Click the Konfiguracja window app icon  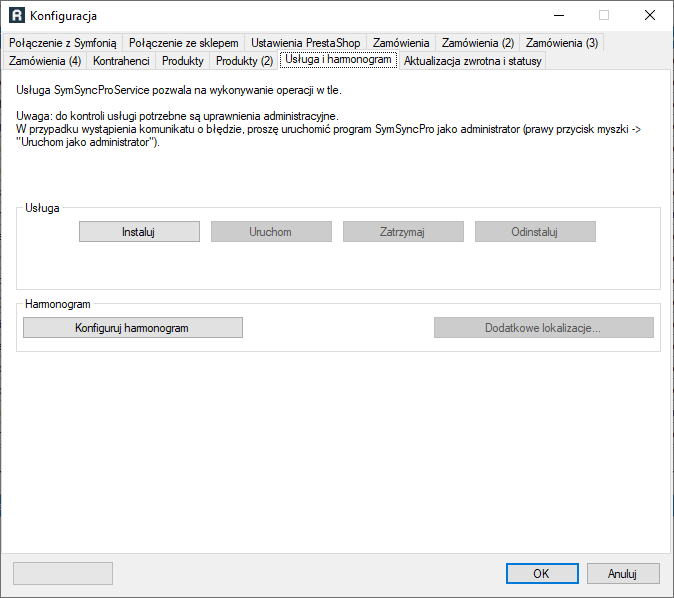tap(17, 15)
